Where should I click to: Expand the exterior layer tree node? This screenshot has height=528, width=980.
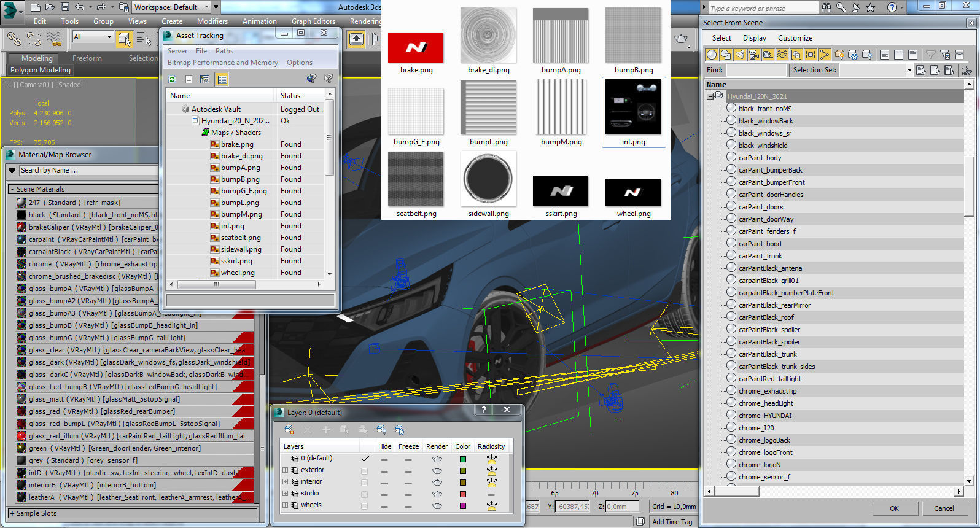285,470
